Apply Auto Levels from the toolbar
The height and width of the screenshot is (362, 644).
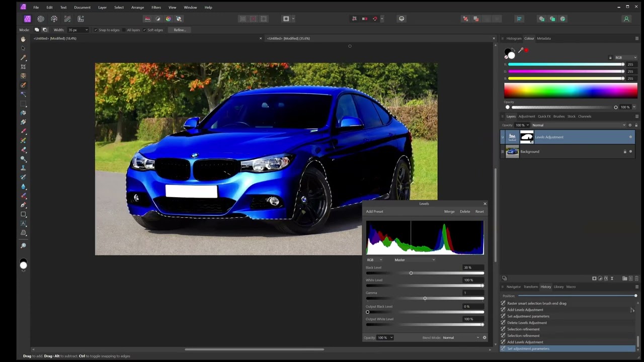click(x=147, y=19)
